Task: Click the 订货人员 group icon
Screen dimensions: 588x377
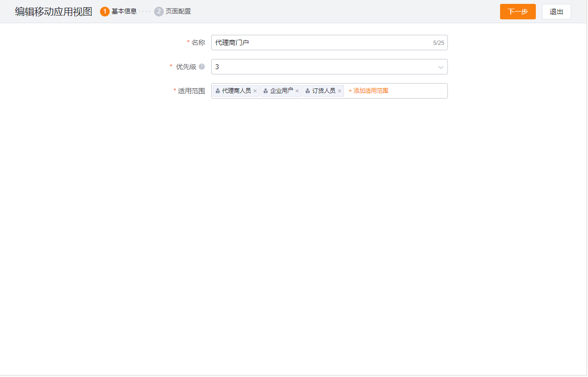Action: point(308,91)
